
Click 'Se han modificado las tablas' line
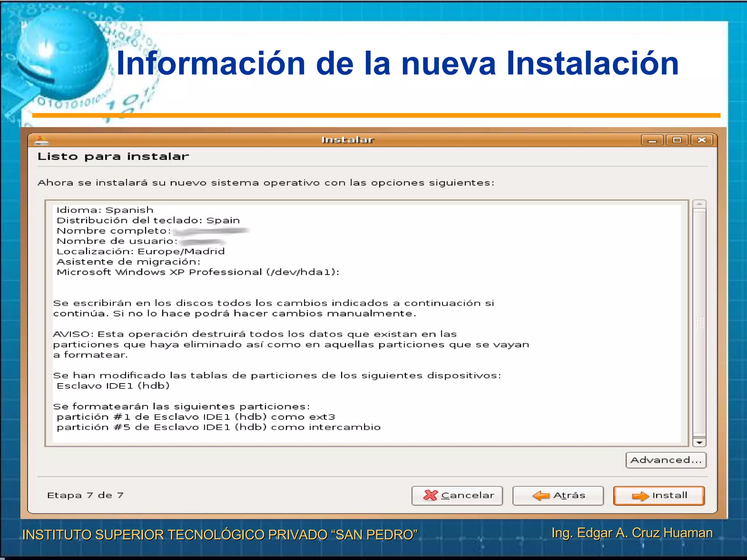(277, 376)
